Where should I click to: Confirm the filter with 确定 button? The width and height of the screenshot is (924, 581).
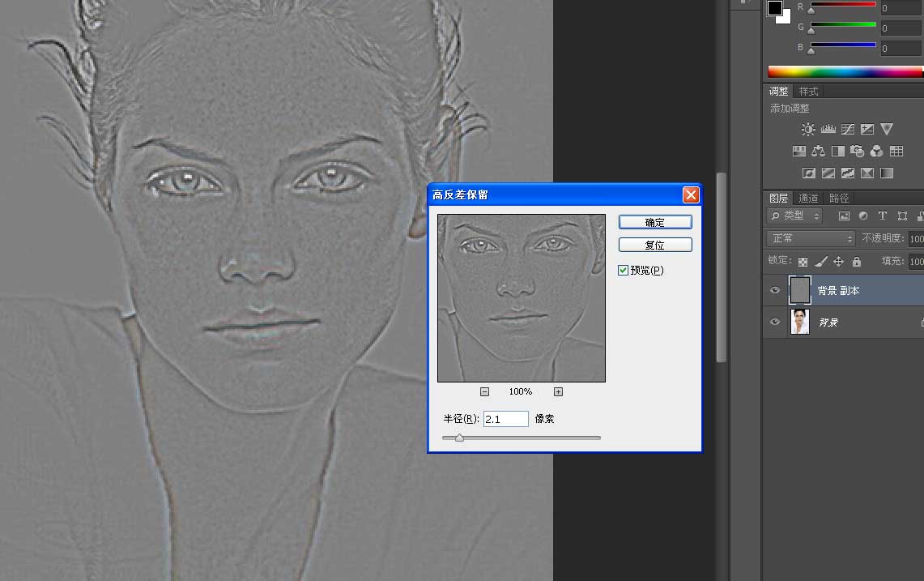(655, 222)
